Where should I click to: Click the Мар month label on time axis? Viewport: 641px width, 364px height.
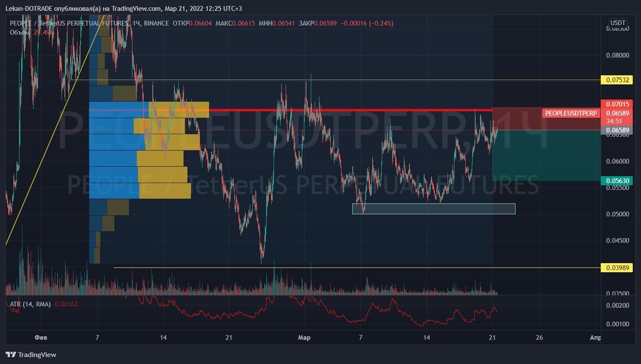pyautogui.click(x=304, y=338)
